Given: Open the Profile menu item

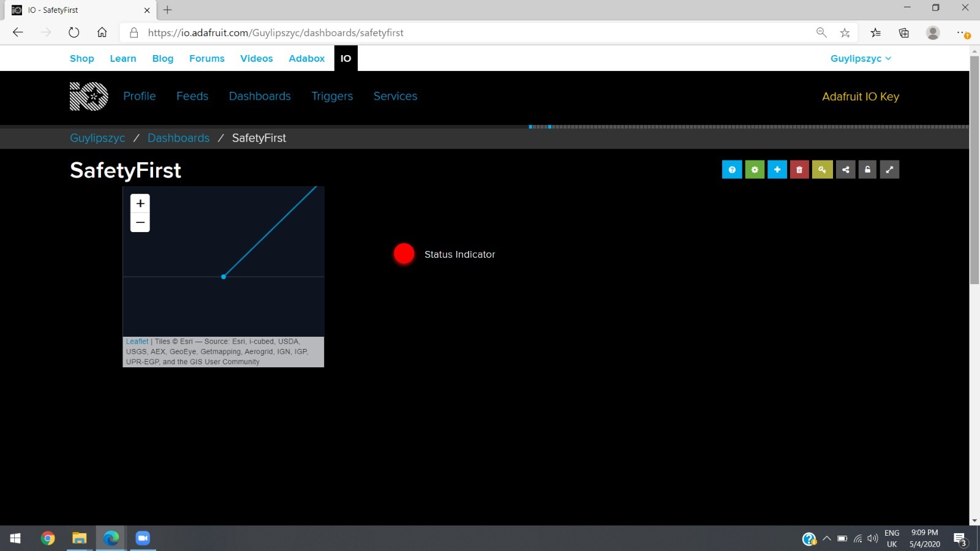Looking at the screenshot, I should click(140, 96).
